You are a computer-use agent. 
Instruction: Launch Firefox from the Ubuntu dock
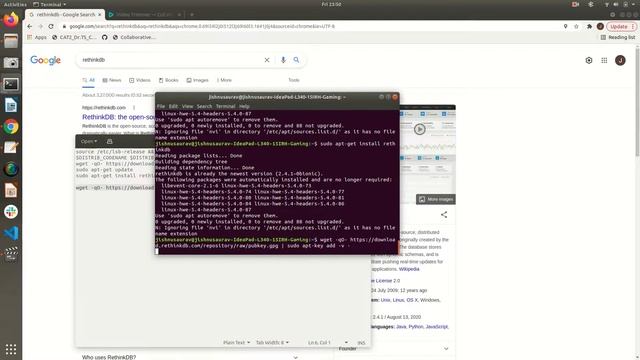coord(11,20)
